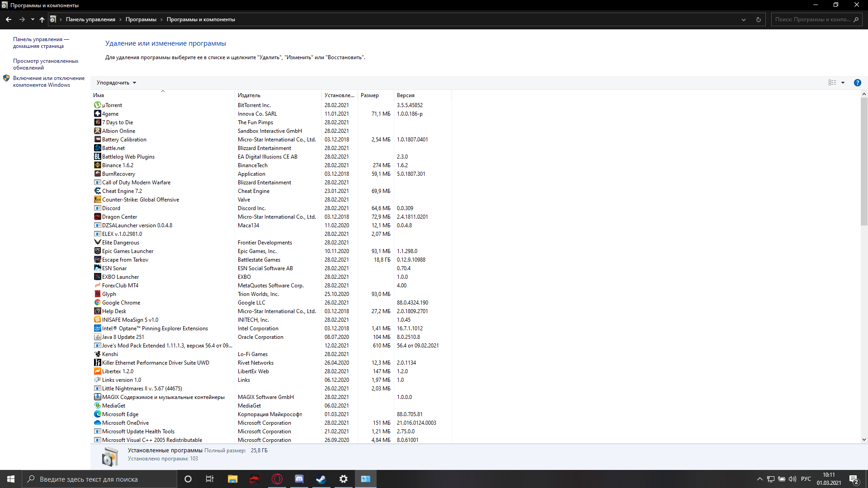Sort list by Установлено date column
The image size is (868, 488).
pyautogui.click(x=340, y=95)
